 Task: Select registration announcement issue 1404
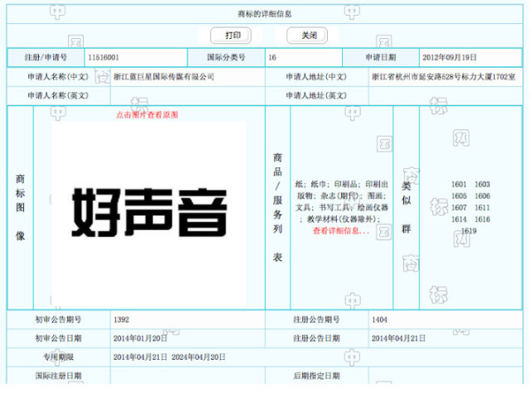pyautogui.click(x=379, y=320)
